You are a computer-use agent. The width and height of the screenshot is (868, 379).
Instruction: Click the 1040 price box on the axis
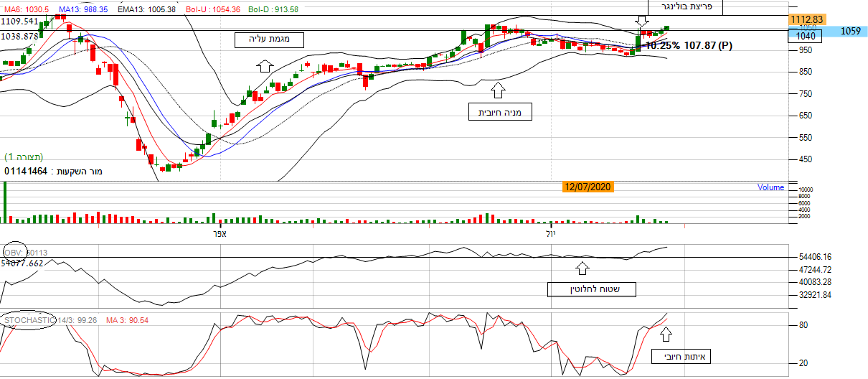coord(806,34)
